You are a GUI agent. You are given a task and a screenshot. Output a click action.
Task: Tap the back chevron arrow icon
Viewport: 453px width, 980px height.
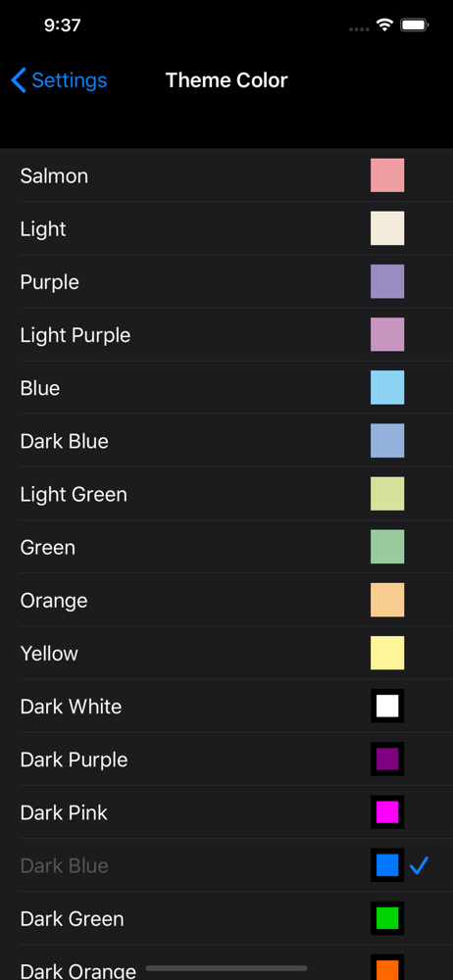(19, 80)
